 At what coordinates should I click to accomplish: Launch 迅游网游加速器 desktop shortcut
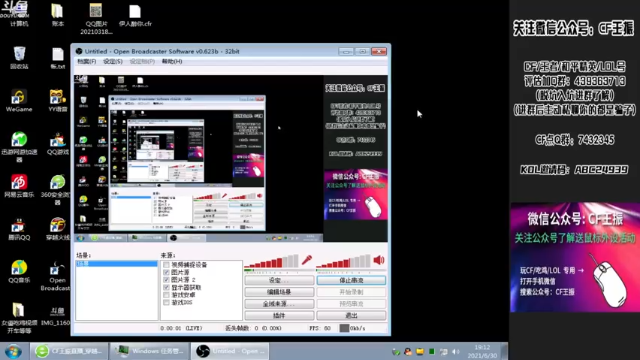click(19, 147)
